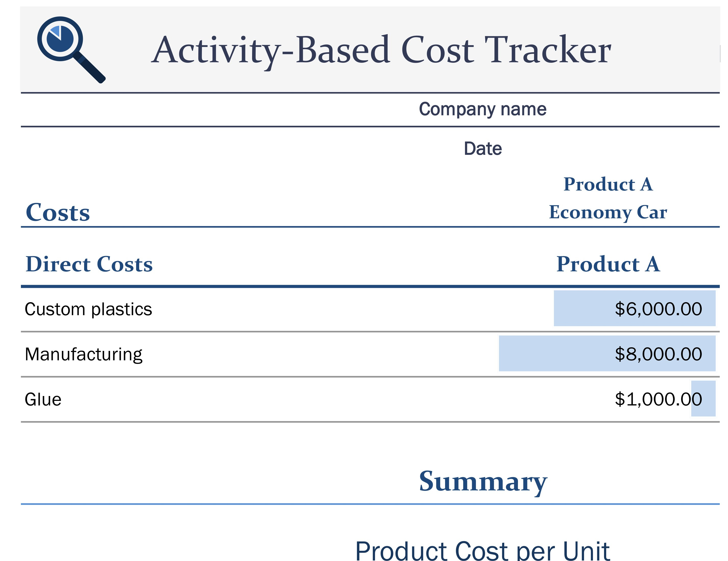728x561 pixels.
Task: Click the Company name field
Action: pos(482,109)
